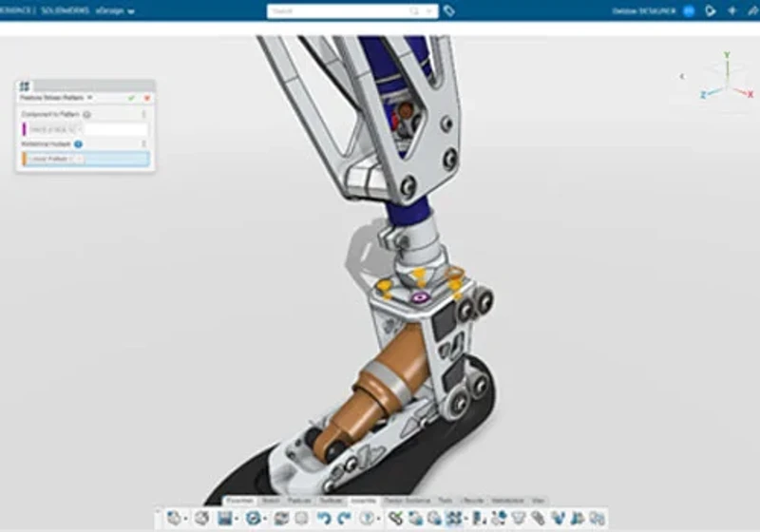Click the greyed-out icon left of Undo
This screenshot has width=760, height=532.
[x=301, y=519]
